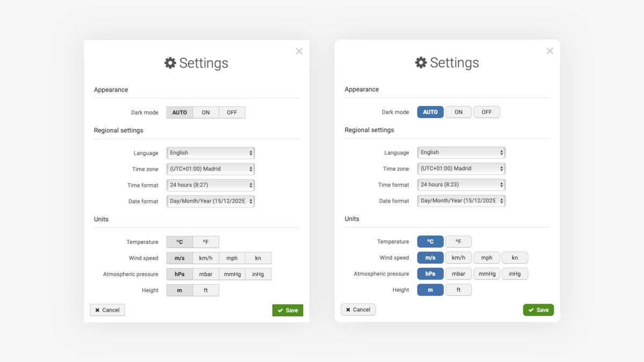Choose kn wind speed in right dialog
Viewport: 644px width, 362px height.
(x=515, y=257)
